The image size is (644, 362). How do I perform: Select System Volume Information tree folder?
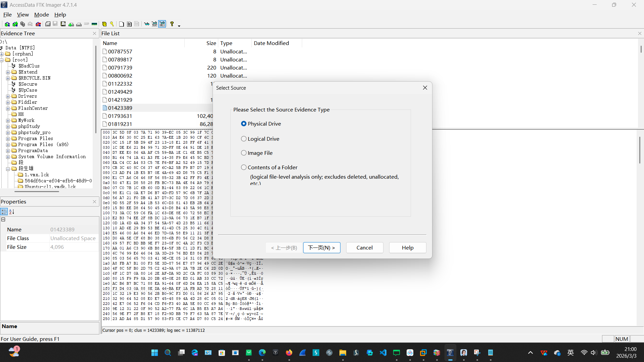[x=52, y=157]
